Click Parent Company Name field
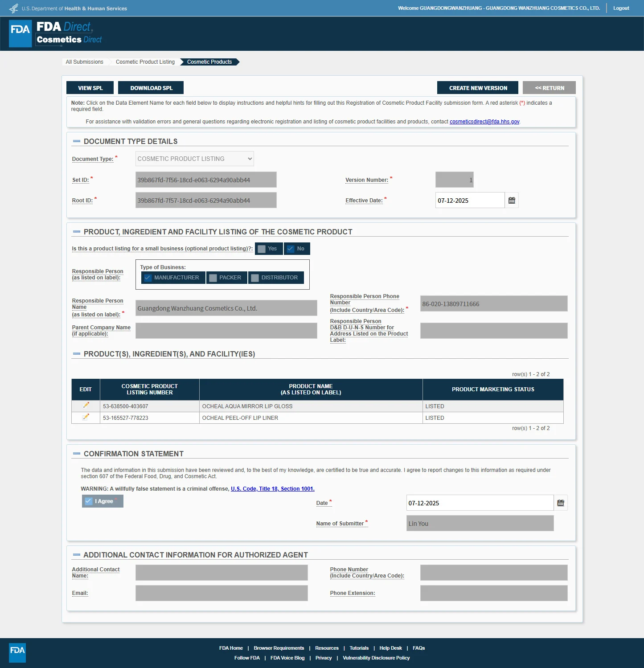Screen dimensions: 644x668 tap(226, 331)
